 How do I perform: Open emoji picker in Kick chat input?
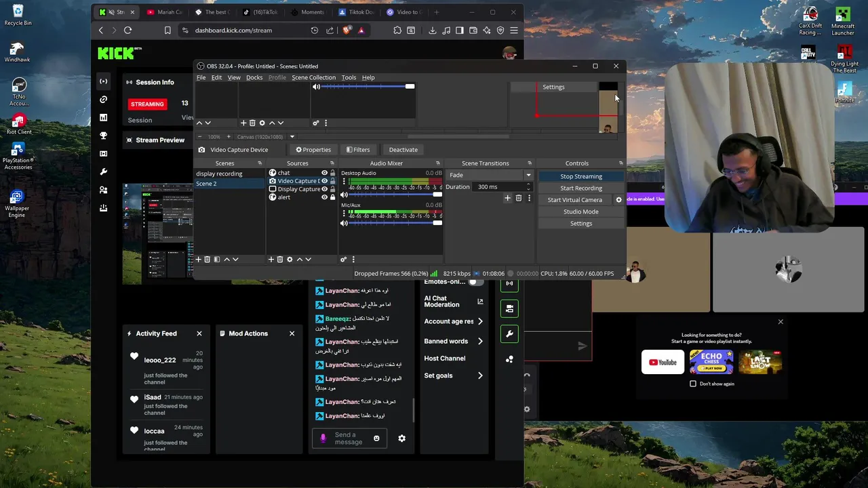[x=376, y=439]
